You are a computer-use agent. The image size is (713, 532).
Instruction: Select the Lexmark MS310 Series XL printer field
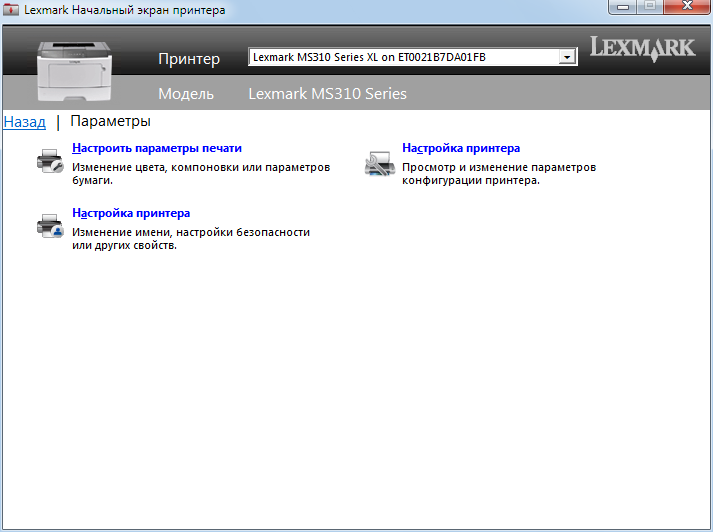(x=412, y=57)
